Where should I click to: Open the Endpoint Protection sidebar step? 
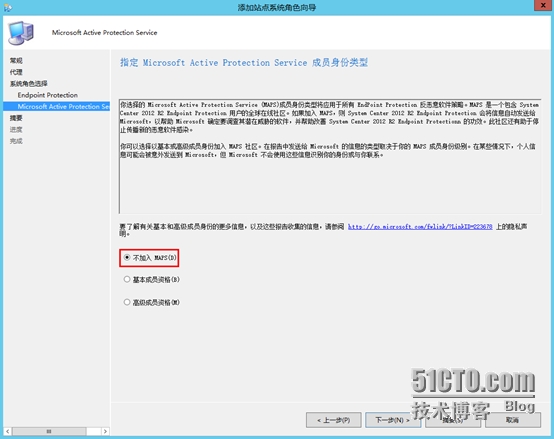click(48, 95)
